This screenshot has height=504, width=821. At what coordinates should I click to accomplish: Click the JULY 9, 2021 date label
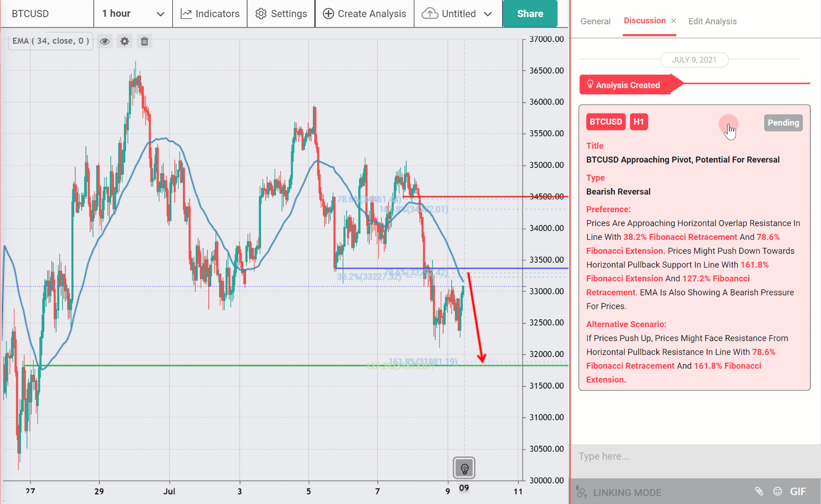(x=694, y=60)
